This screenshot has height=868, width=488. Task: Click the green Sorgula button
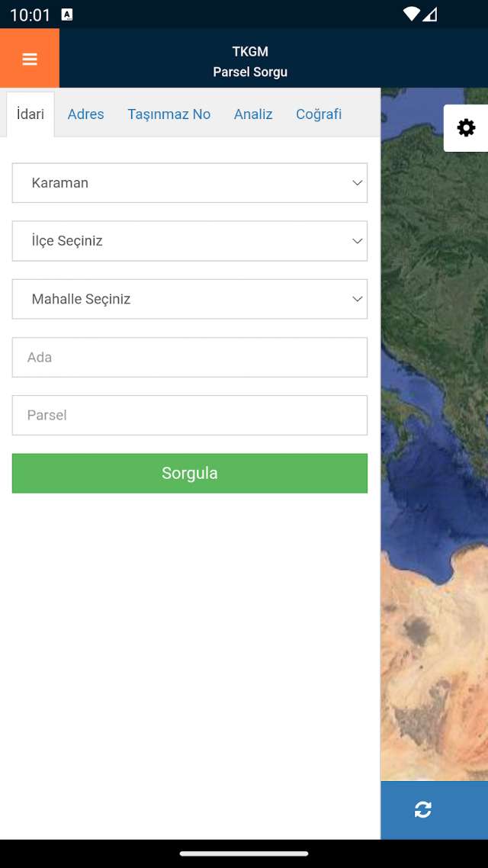coord(190,474)
